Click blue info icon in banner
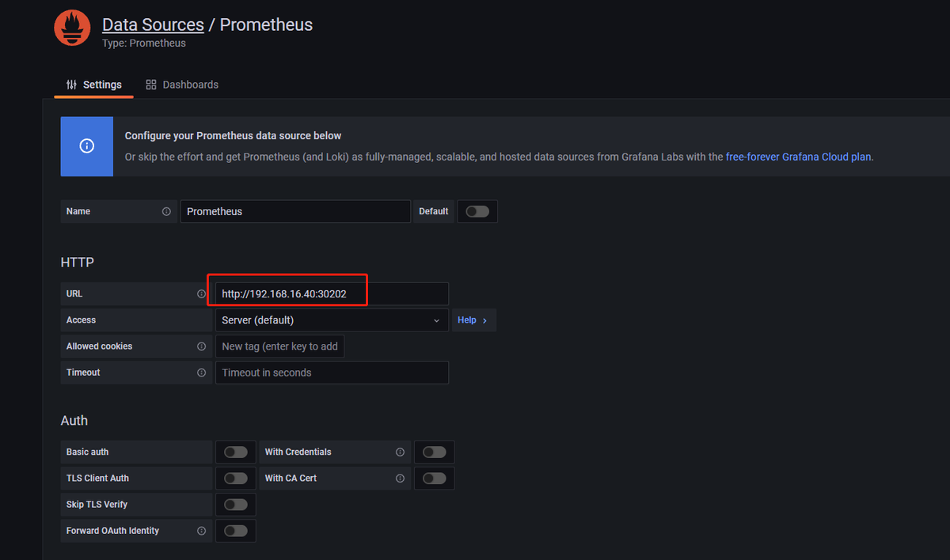The height and width of the screenshot is (560, 950). [x=87, y=146]
